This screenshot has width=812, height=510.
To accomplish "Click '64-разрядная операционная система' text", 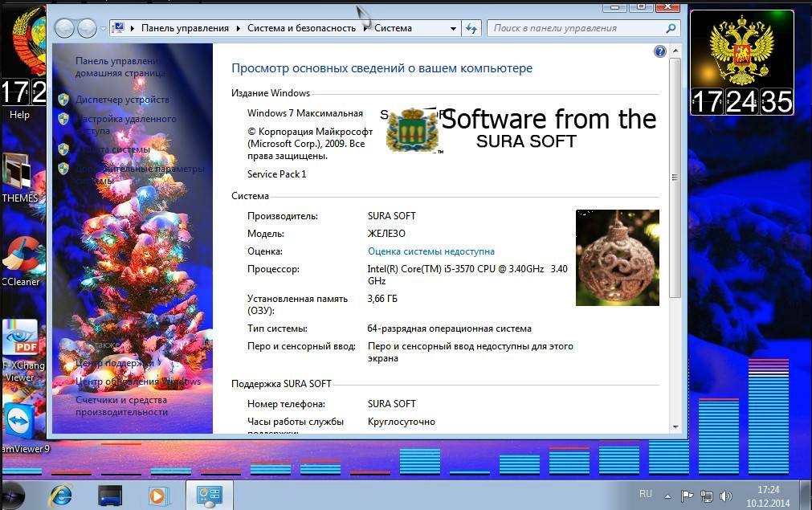I will 449,328.
